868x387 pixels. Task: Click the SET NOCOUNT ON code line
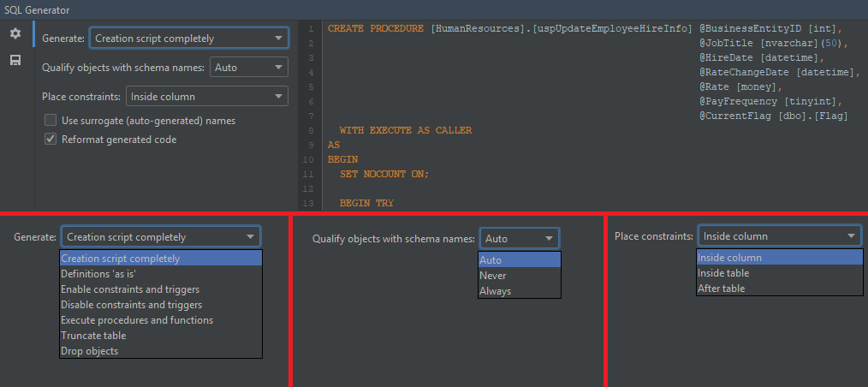coord(383,174)
